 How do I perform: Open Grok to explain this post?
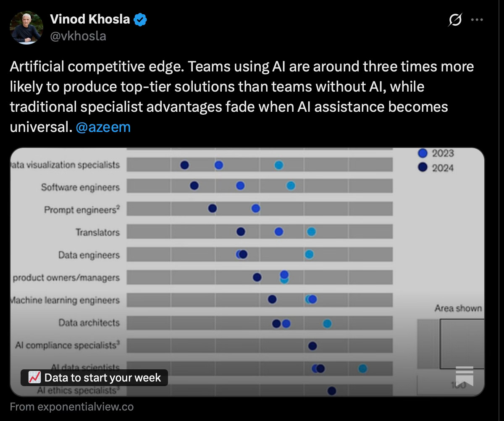click(455, 19)
